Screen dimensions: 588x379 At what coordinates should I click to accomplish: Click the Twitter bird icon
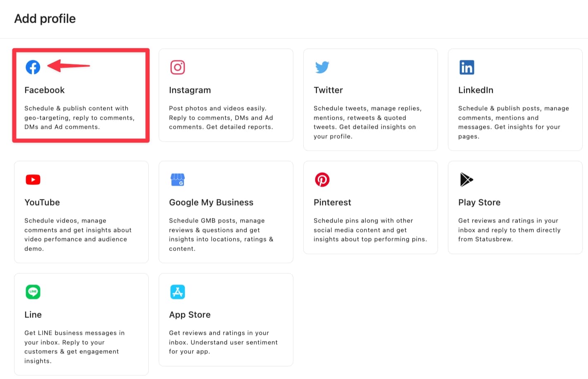pos(322,67)
